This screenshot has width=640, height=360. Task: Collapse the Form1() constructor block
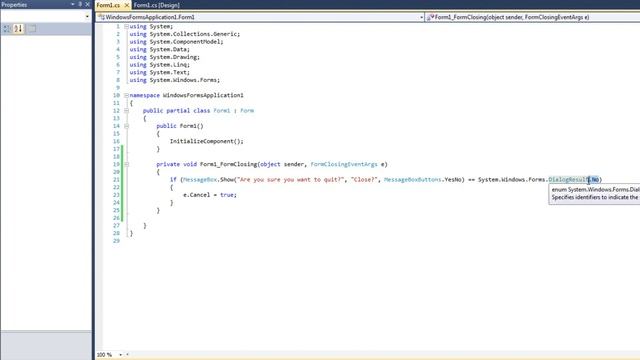pos(127,126)
